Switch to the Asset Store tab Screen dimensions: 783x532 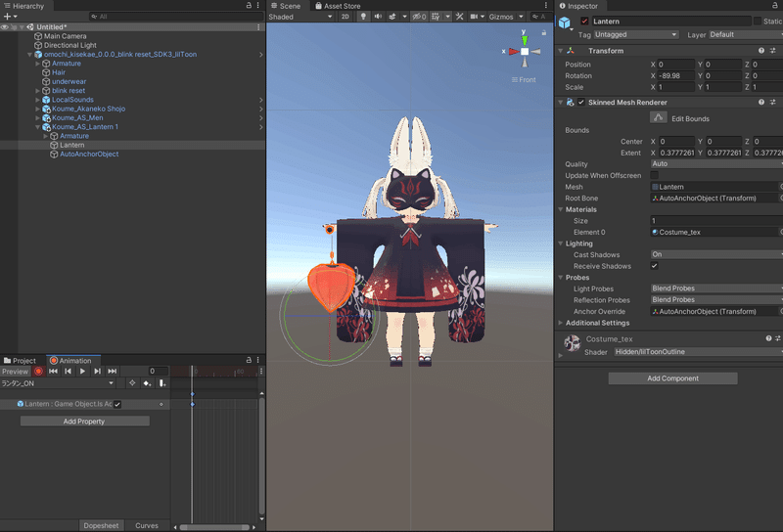coord(338,6)
